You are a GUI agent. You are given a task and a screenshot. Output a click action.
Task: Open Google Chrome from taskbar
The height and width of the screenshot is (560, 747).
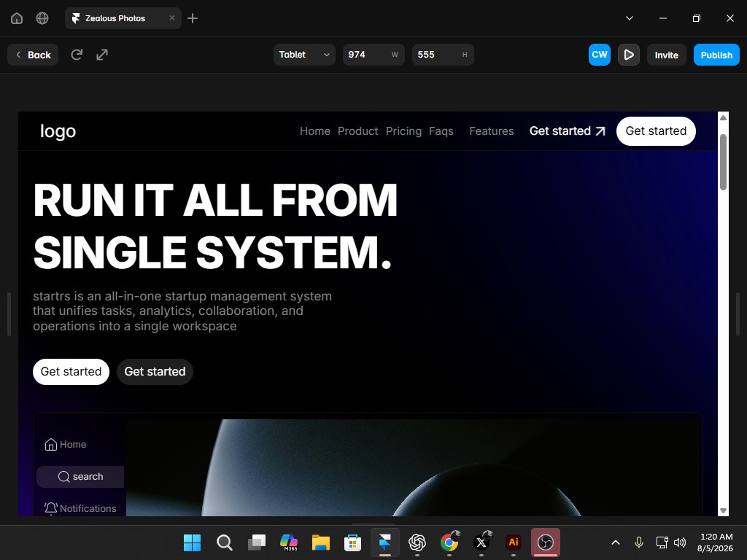[x=449, y=542]
